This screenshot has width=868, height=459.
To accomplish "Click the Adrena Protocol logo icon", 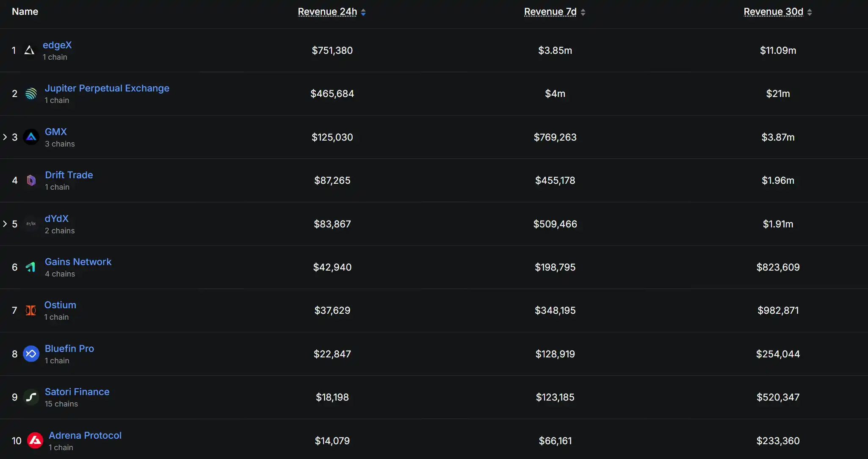I will click(35, 441).
